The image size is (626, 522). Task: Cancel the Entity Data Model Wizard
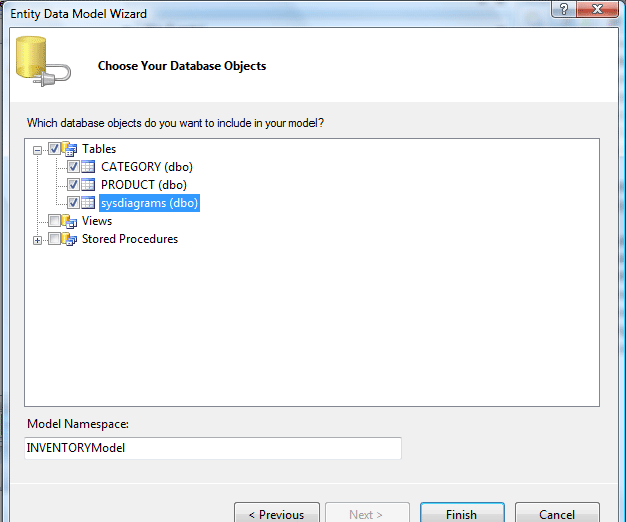[557, 514]
